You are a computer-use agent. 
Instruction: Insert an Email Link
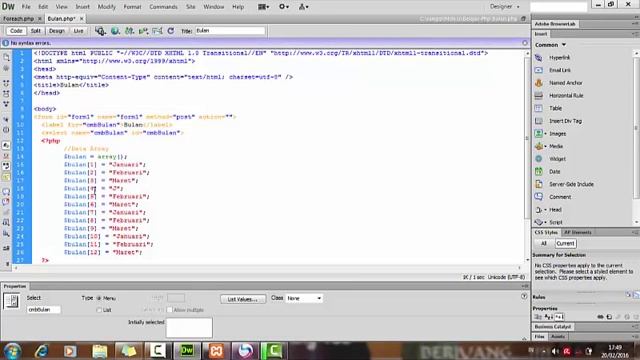point(560,71)
